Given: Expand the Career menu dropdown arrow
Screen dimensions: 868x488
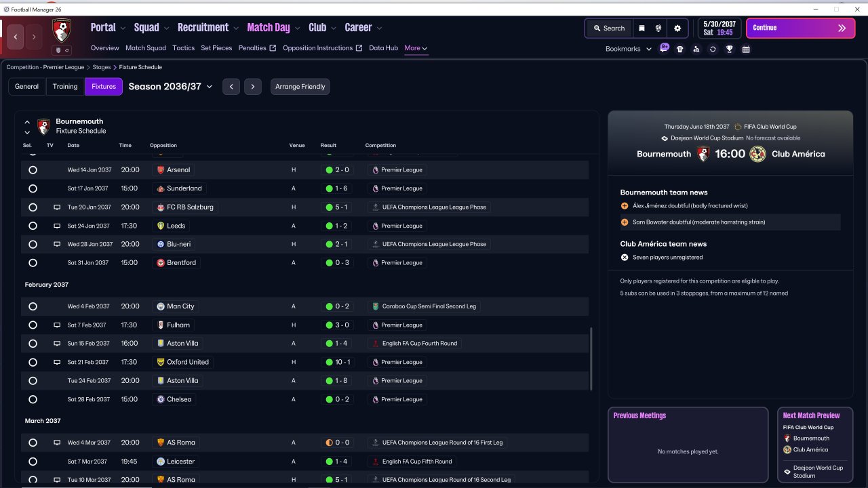Looking at the screenshot, I should point(379,28).
